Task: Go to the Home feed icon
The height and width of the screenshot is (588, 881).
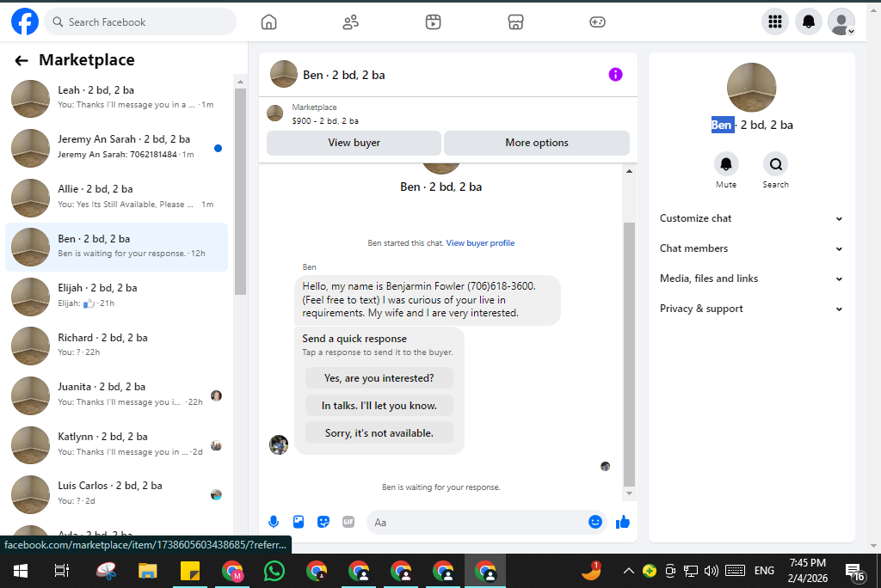Action: [x=269, y=21]
